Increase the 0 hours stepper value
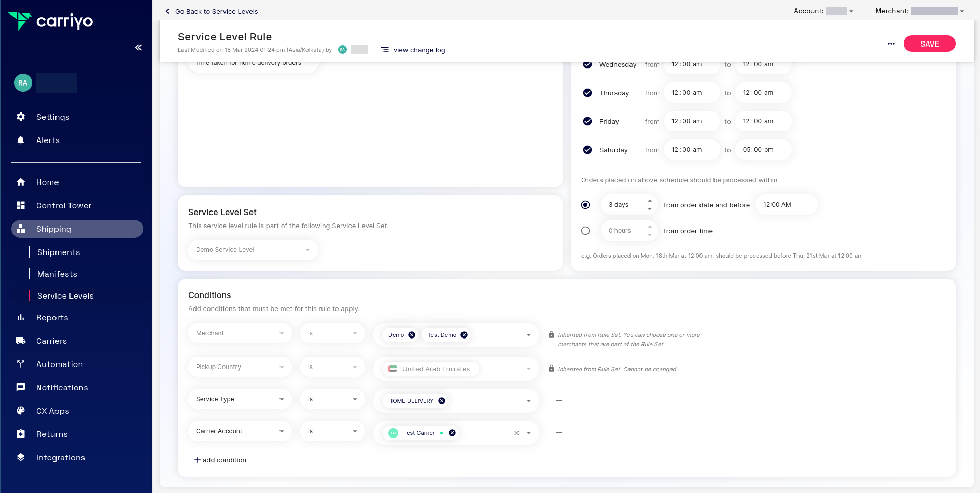The image size is (980, 493). [650, 227]
